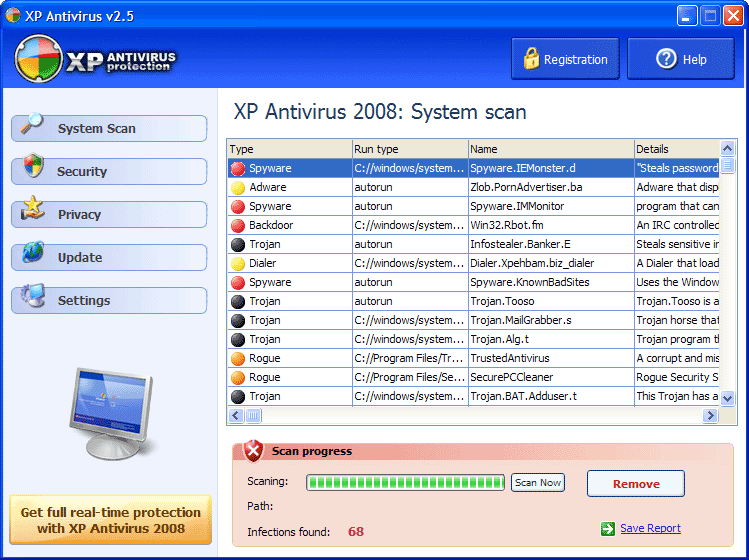Click the green Save Report arrow icon
Viewport: 749px width, 560px height.
[608, 528]
